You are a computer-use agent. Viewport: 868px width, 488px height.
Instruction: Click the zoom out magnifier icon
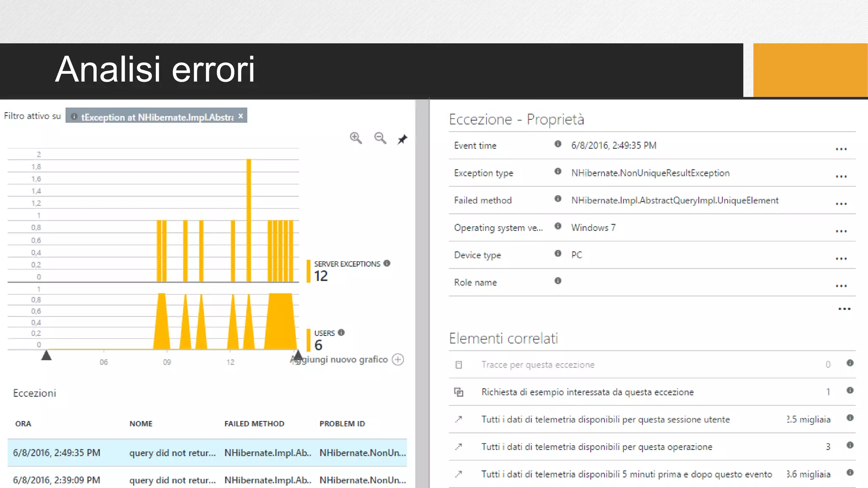[380, 138]
